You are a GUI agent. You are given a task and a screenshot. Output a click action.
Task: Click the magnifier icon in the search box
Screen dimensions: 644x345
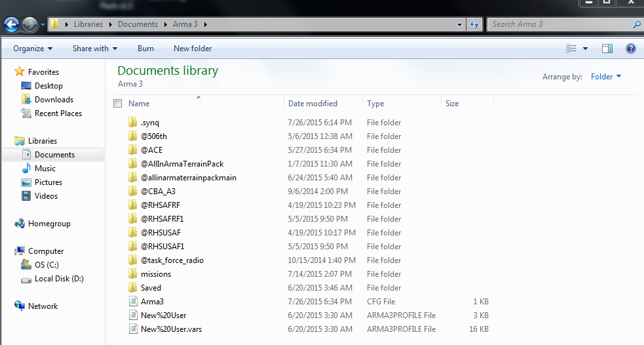[x=637, y=25]
